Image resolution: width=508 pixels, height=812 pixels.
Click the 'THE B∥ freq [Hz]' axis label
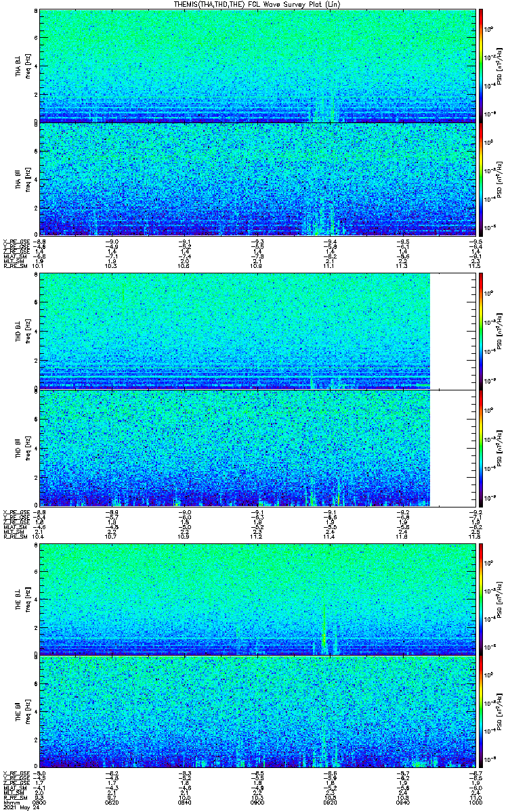click(22, 711)
